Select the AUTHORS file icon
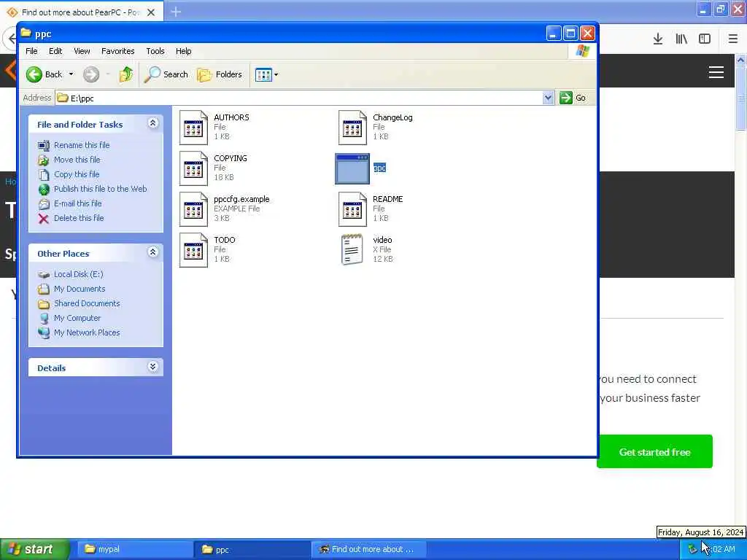This screenshot has height=560, width=747. click(x=193, y=128)
